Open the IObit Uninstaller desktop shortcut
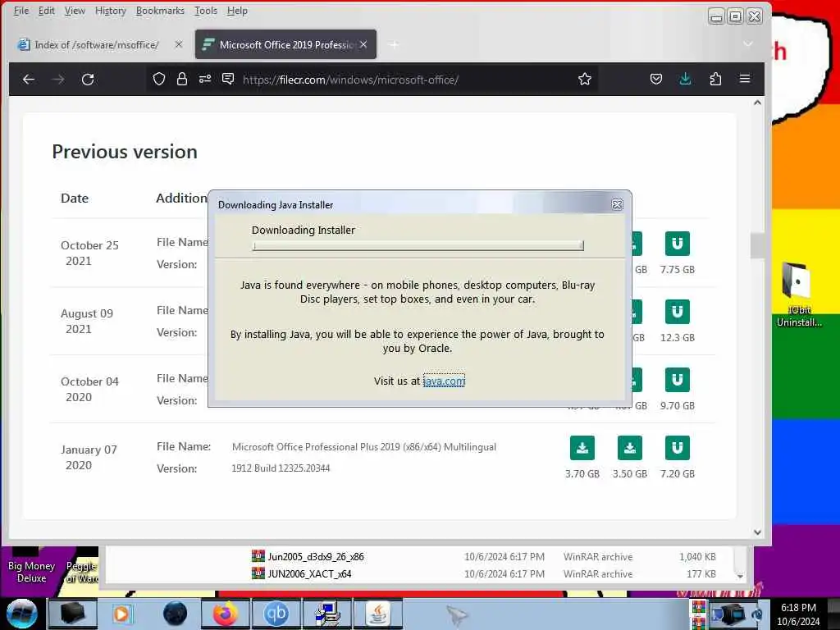Screen dimensions: 840x630 (x=798, y=294)
